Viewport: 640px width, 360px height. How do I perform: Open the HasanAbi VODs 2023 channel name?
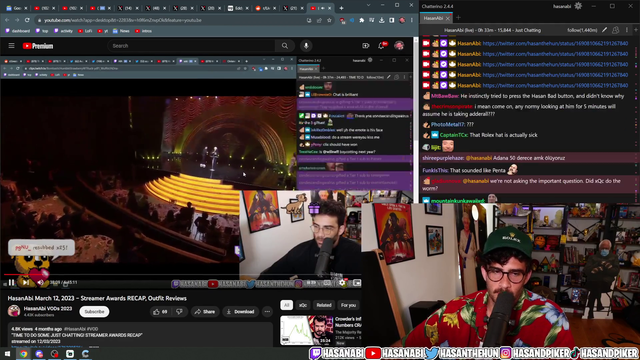pyautogui.click(x=48, y=309)
